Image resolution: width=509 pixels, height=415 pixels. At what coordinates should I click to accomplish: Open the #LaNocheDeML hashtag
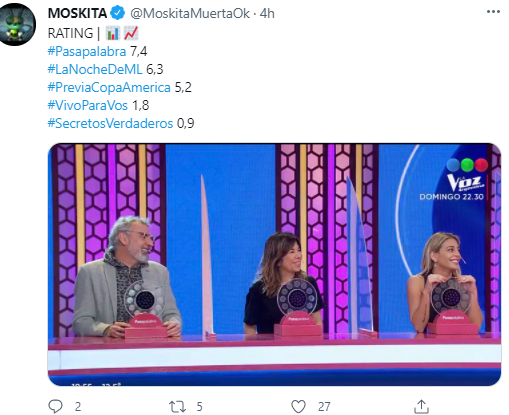click(95, 69)
